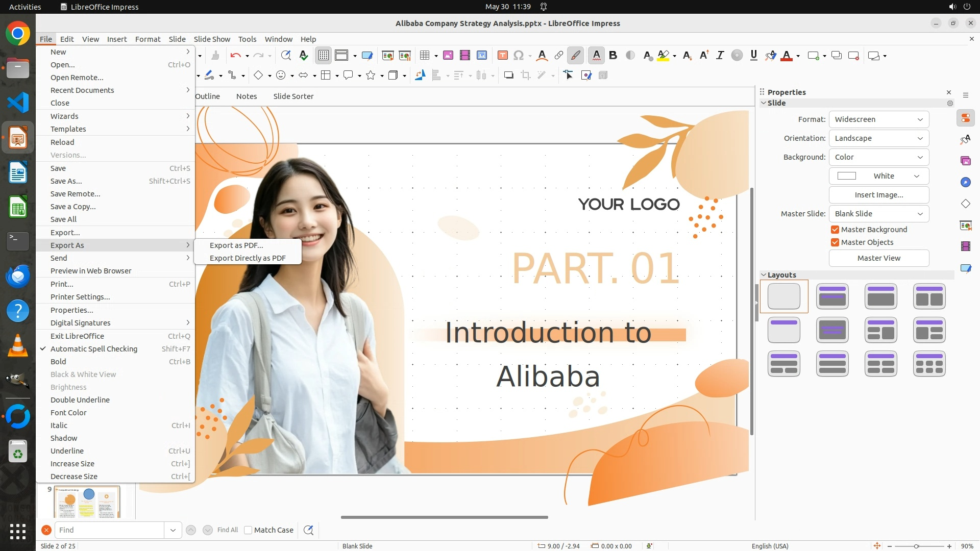Open the Master Slide dropdown

coord(878,214)
